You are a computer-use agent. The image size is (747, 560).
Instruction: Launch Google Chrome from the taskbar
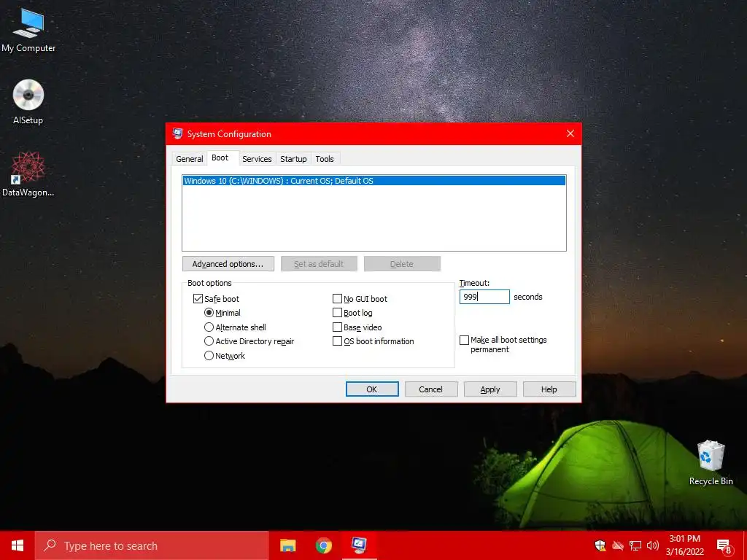(x=323, y=545)
